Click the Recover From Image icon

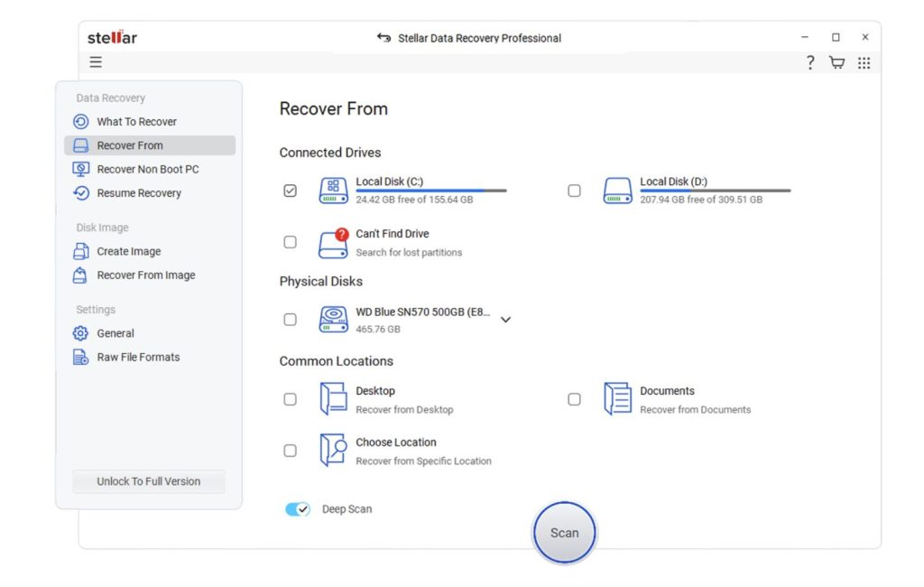pyautogui.click(x=80, y=275)
